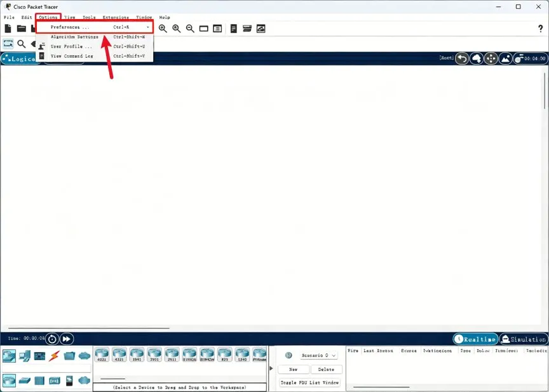Select the Inspect magnifier tool

(22, 44)
